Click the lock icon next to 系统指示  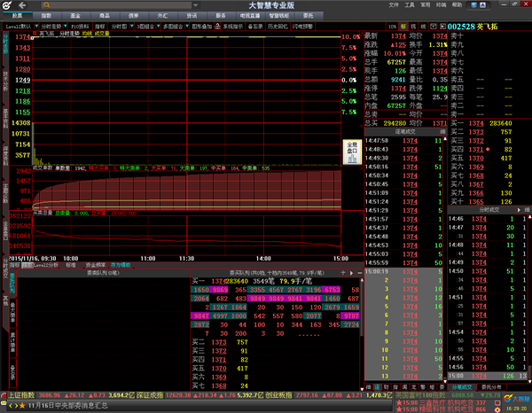(218, 26)
